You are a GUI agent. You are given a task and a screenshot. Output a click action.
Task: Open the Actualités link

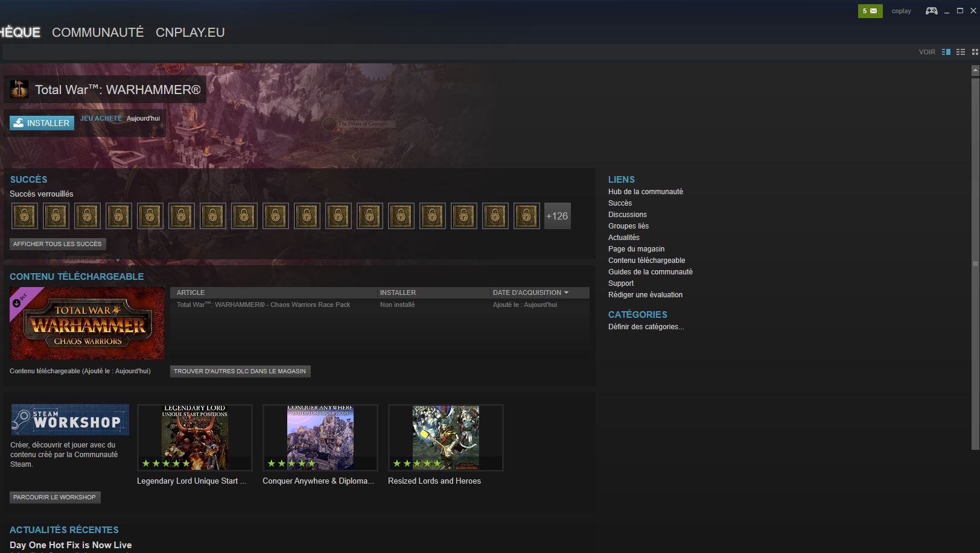[623, 238]
